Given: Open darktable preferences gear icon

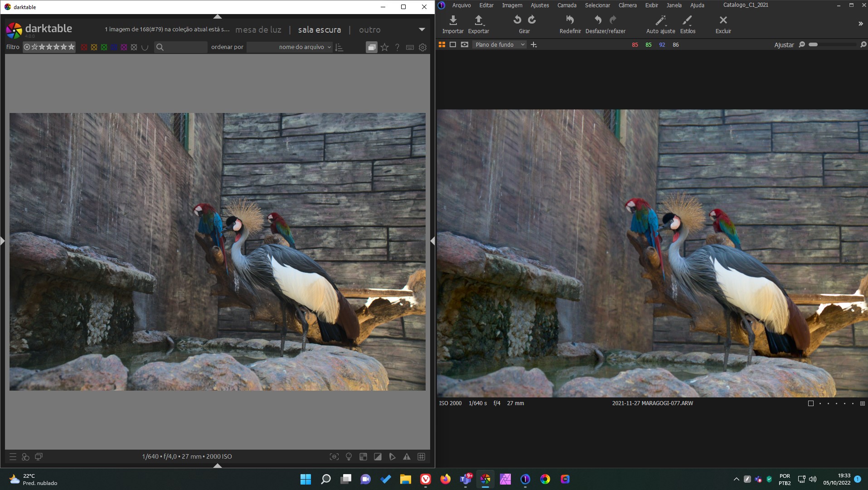Looking at the screenshot, I should click(422, 47).
